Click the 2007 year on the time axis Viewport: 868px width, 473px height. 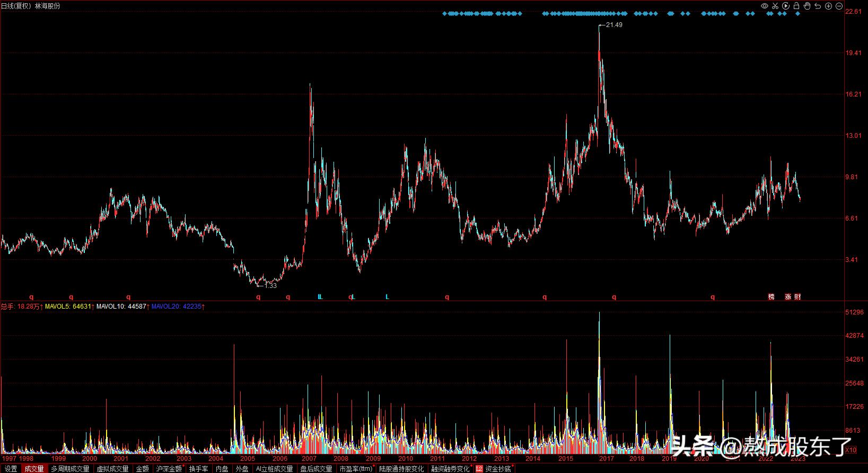pyautogui.click(x=309, y=459)
